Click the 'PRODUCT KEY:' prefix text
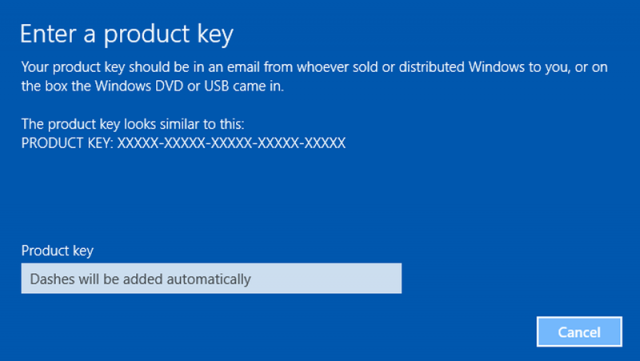 [67, 143]
